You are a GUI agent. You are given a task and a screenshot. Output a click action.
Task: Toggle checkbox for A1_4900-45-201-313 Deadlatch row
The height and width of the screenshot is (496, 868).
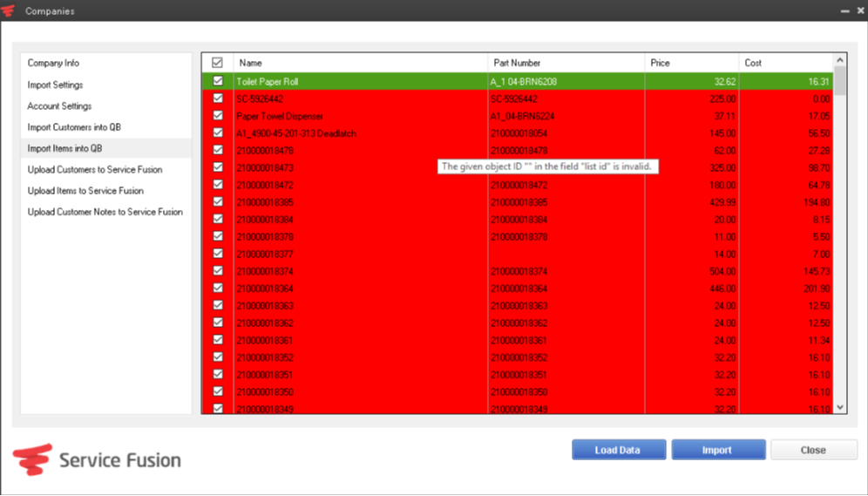coord(218,132)
